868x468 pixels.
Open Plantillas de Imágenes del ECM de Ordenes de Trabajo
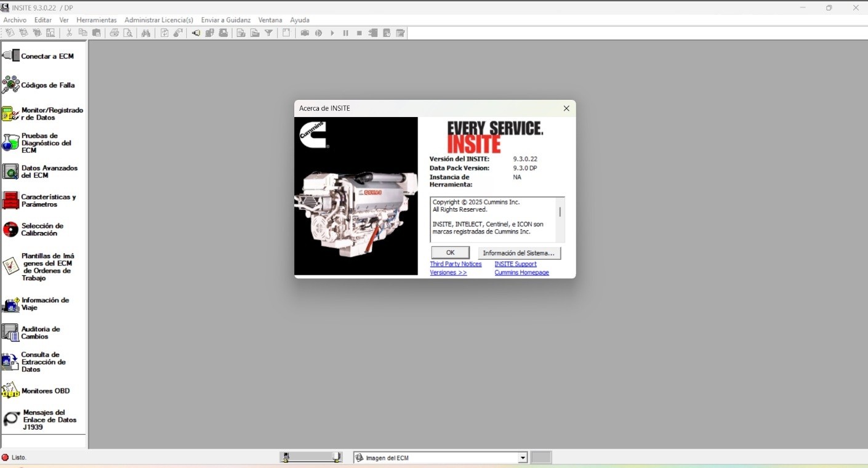38,267
